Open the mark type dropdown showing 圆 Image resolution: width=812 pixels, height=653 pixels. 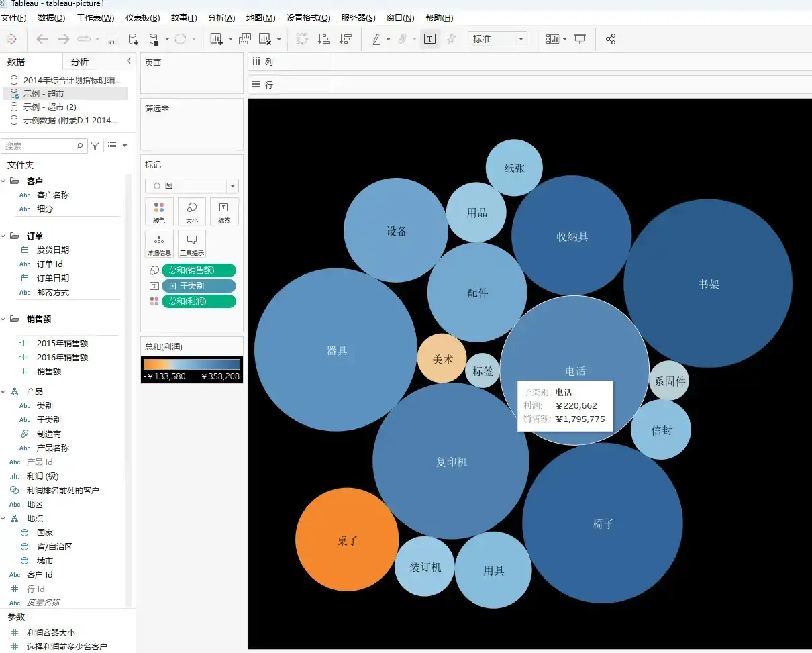pos(192,186)
